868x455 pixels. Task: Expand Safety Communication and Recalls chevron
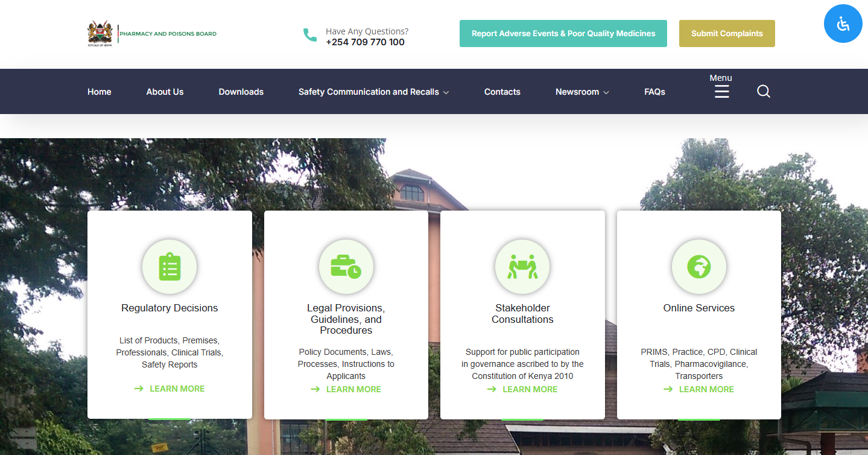[446, 92]
